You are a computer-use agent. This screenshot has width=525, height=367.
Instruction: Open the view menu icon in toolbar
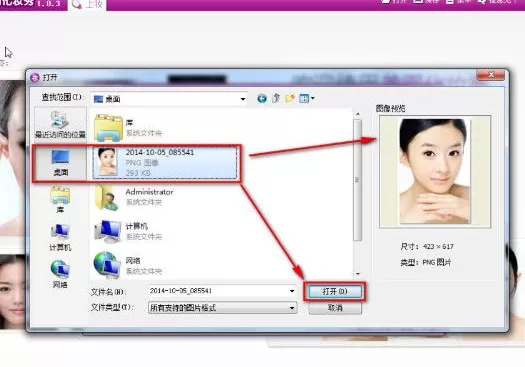[x=306, y=98]
